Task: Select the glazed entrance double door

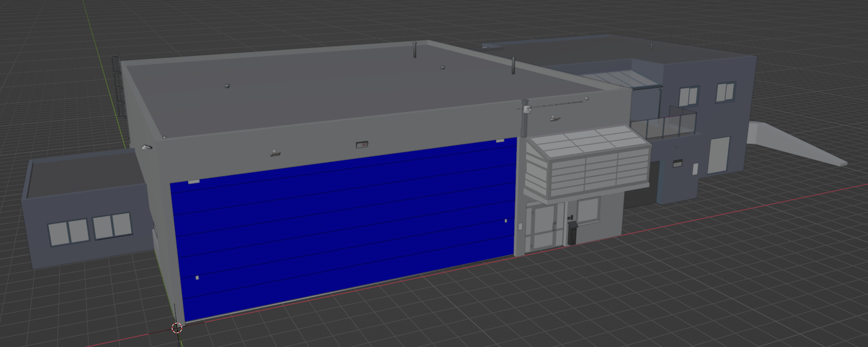Action: coord(543,226)
